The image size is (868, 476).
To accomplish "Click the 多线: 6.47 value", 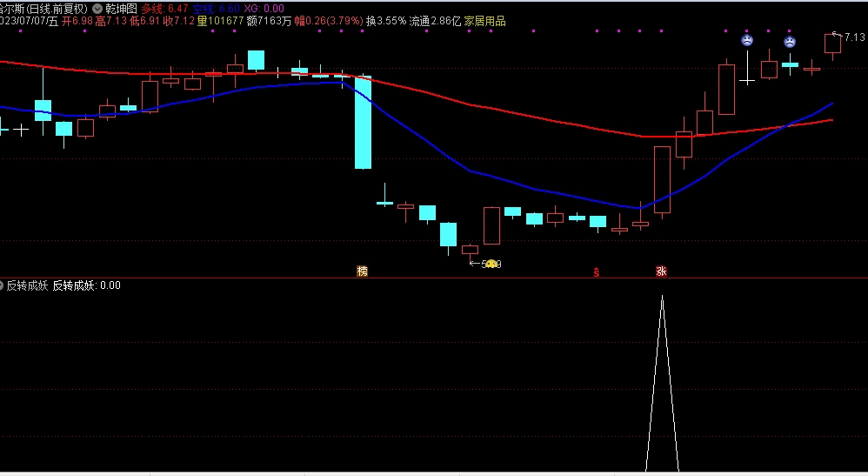I will [165, 9].
